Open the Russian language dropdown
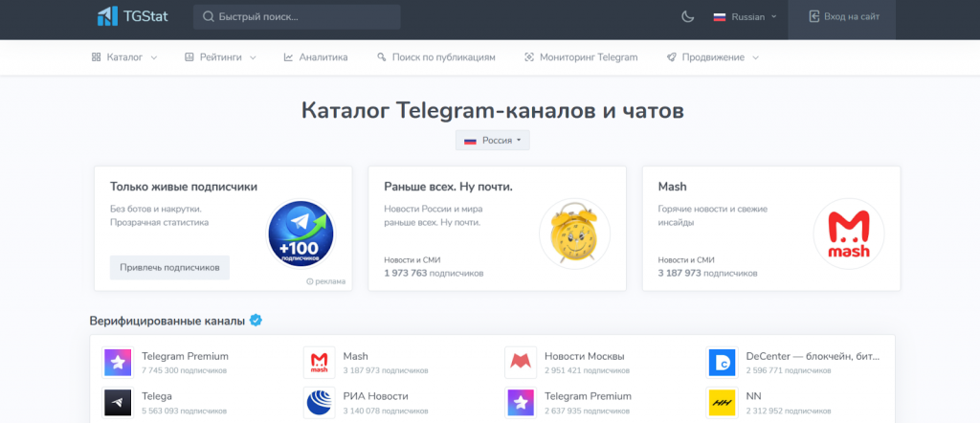 coord(746,17)
